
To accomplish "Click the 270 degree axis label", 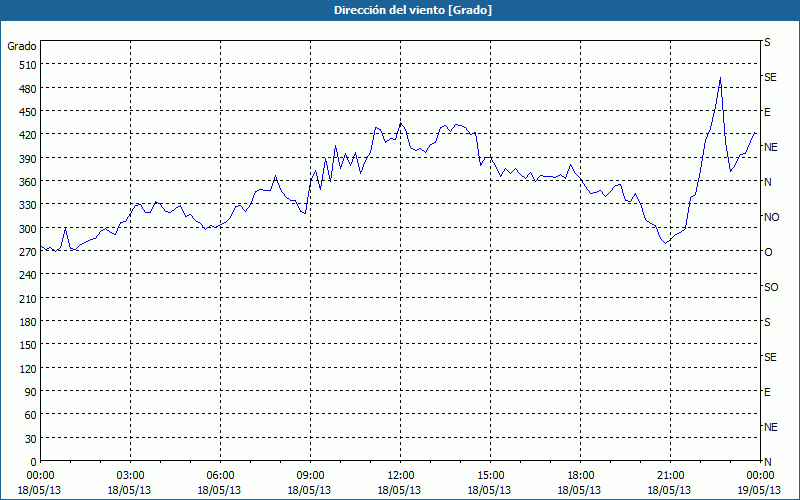I will [28, 253].
